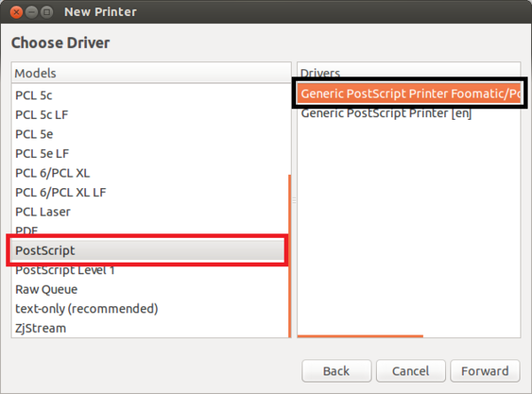Select Generic PostScript Printer [en] driver
Screen dimensions: 532x394
click(409, 113)
